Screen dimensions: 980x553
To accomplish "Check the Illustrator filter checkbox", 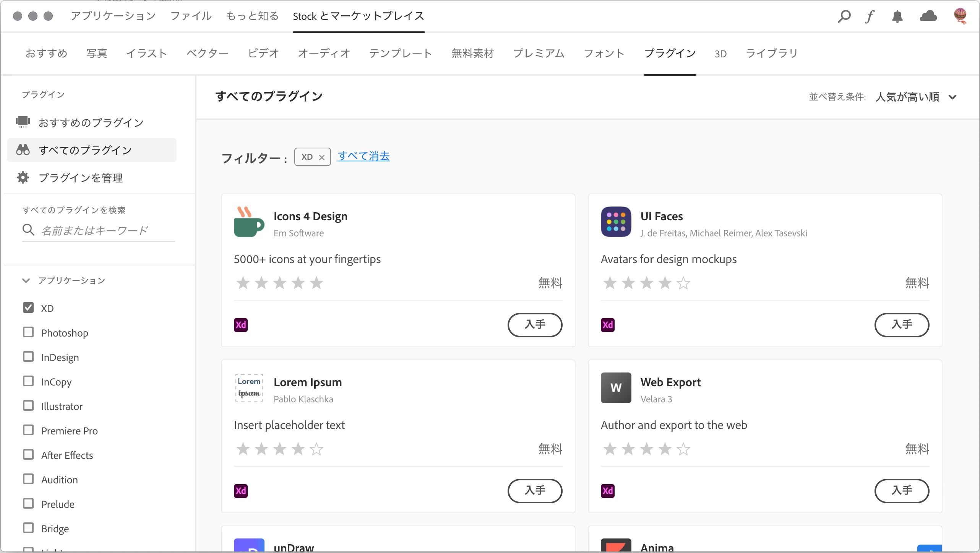I will click(x=28, y=406).
